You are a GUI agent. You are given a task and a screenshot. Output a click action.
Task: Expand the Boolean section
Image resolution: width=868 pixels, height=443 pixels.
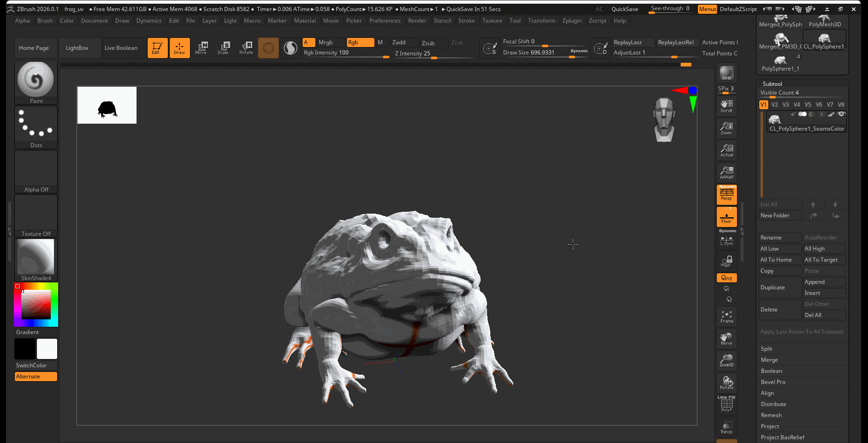[771, 371]
